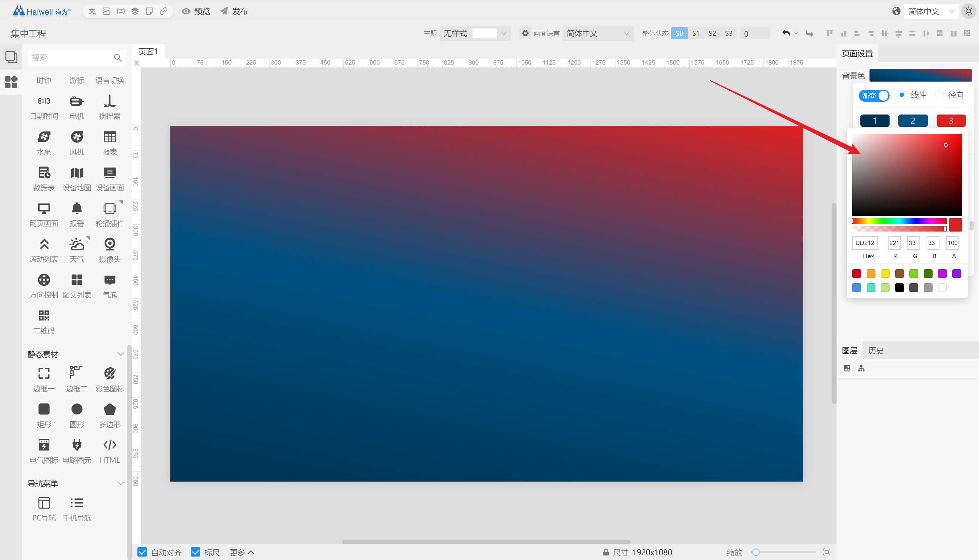Toggle 自动对齐 auto-align checkbox
Image resolution: width=979 pixels, height=560 pixels.
(x=143, y=552)
